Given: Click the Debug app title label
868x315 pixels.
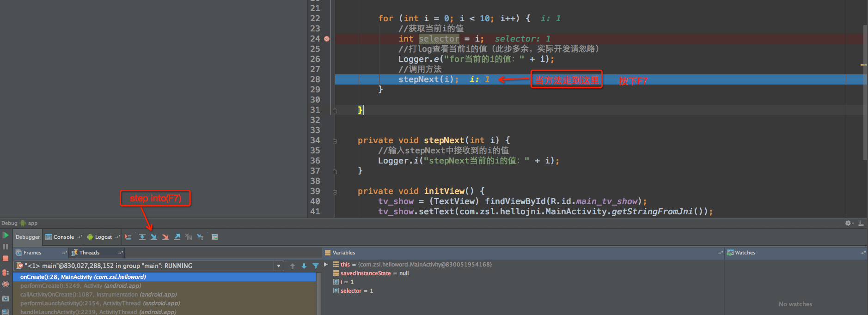Looking at the screenshot, I should click(x=19, y=223).
